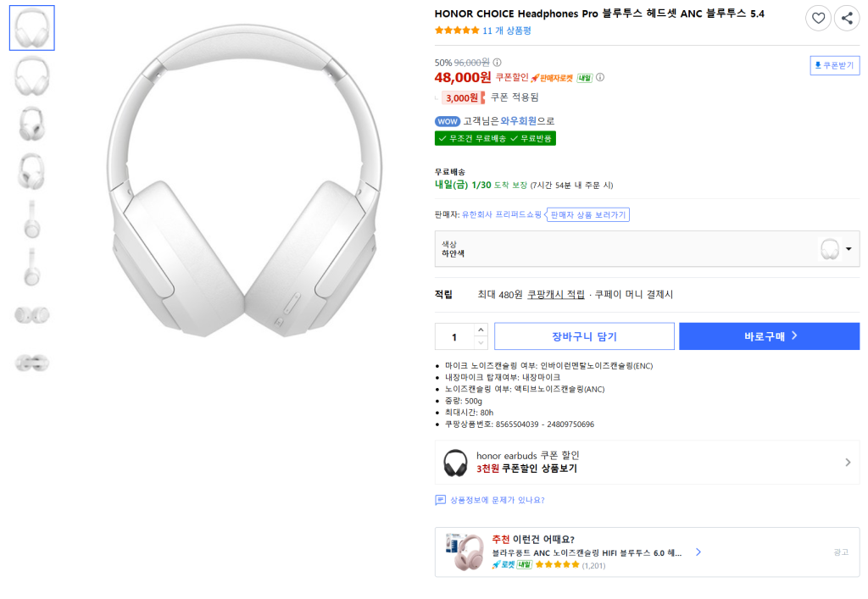Click next arrow on recommended ad

(x=698, y=552)
